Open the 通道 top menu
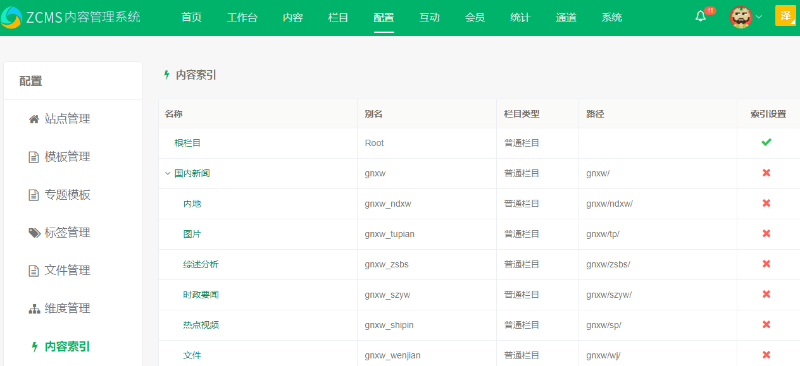This screenshot has height=366, width=800. (x=566, y=17)
